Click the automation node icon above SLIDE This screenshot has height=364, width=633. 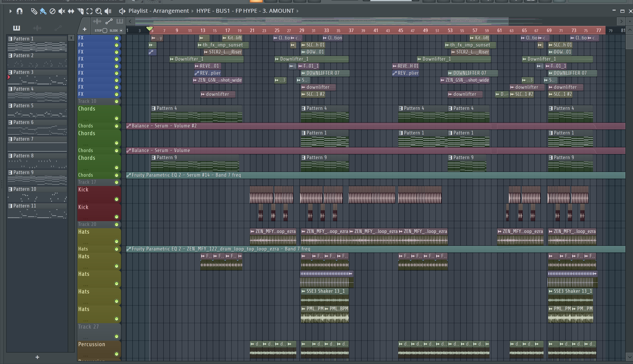(x=109, y=22)
